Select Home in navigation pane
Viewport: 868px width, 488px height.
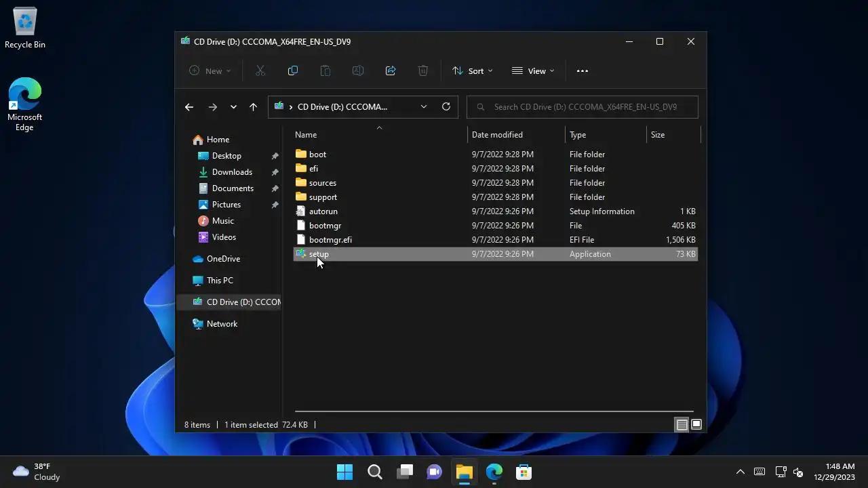click(218, 140)
